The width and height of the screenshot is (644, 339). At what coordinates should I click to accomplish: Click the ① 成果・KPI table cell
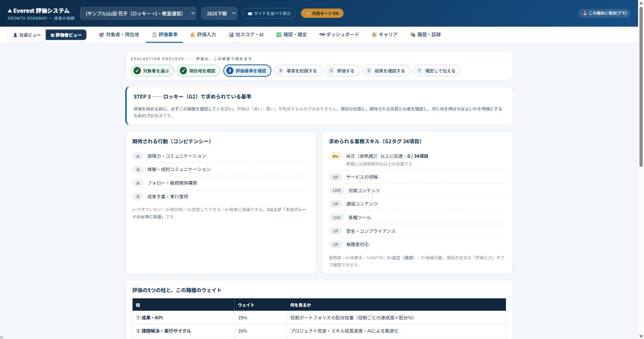[x=183, y=318]
